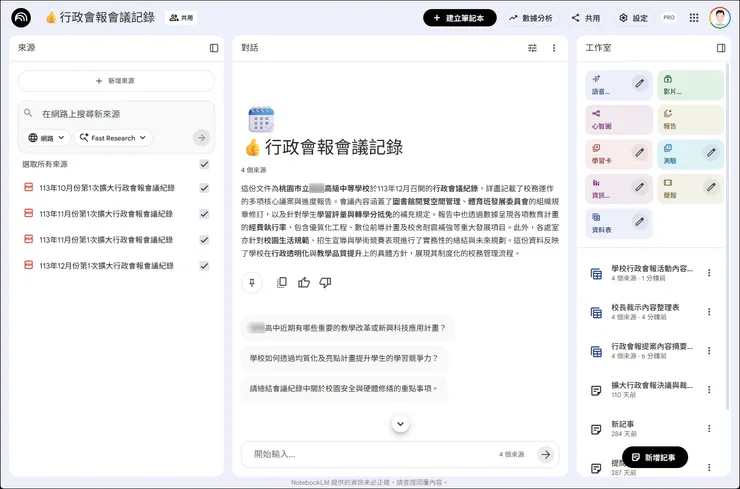Copy the summary text
Screen dimensions: 740x489
(282, 282)
